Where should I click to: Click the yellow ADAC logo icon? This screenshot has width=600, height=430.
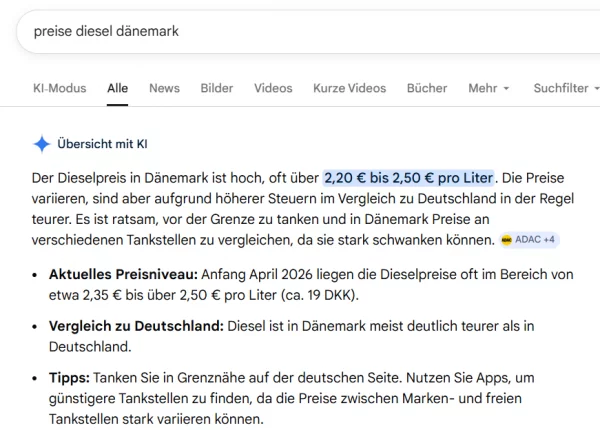click(507, 240)
